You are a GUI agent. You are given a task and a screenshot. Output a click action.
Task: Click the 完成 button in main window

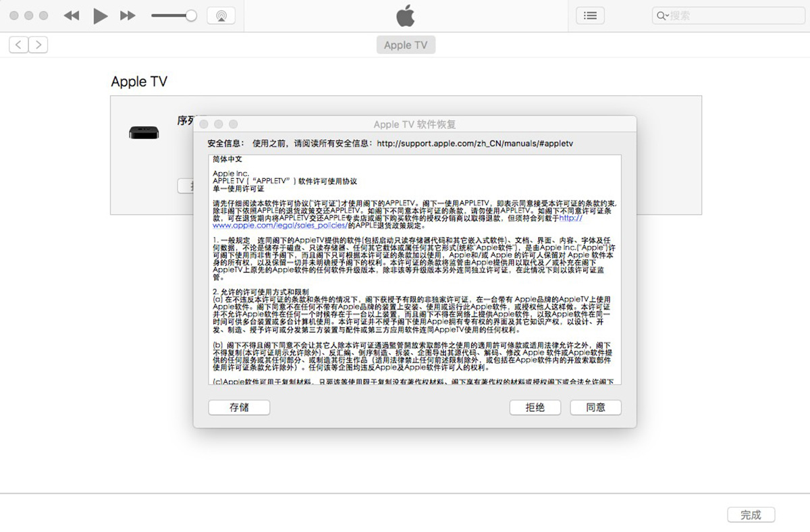point(751,514)
